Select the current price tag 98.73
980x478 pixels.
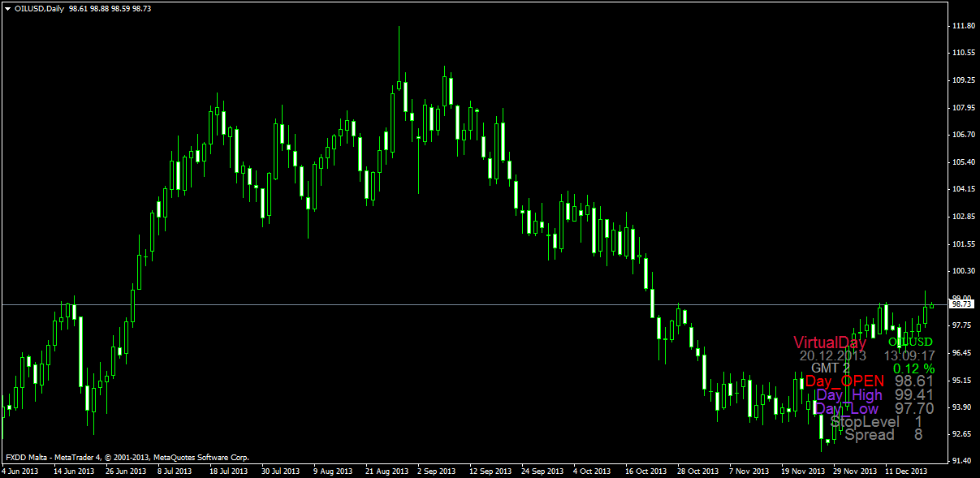[961, 304]
